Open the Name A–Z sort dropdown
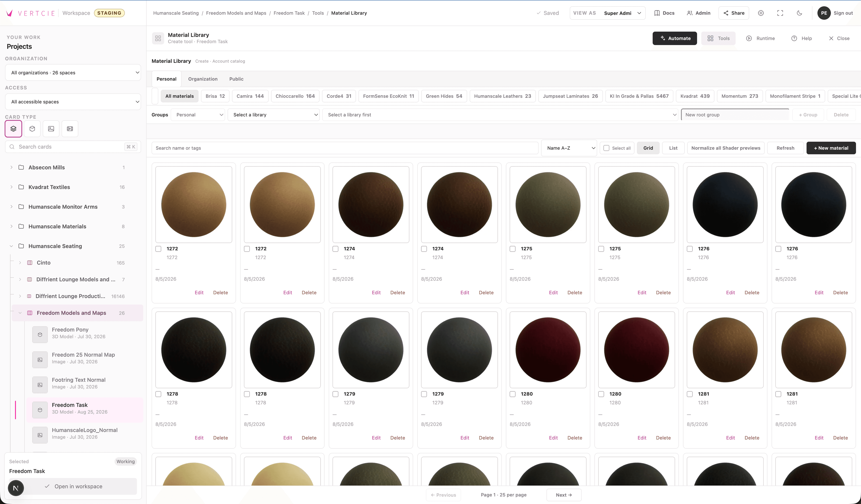The image size is (861, 504). [569, 148]
